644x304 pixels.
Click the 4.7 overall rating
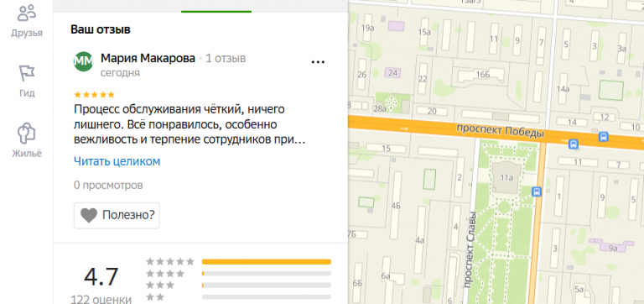tap(101, 277)
